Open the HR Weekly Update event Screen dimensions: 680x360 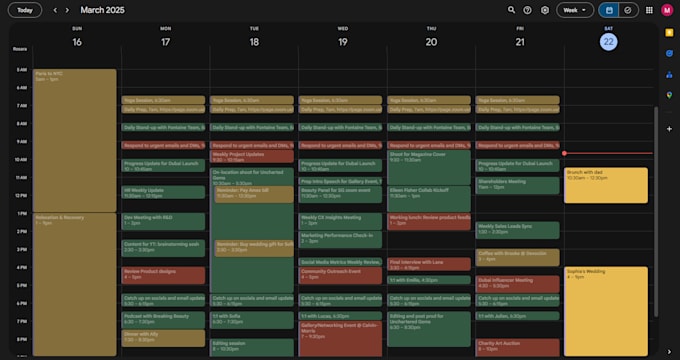tap(163, 192)
